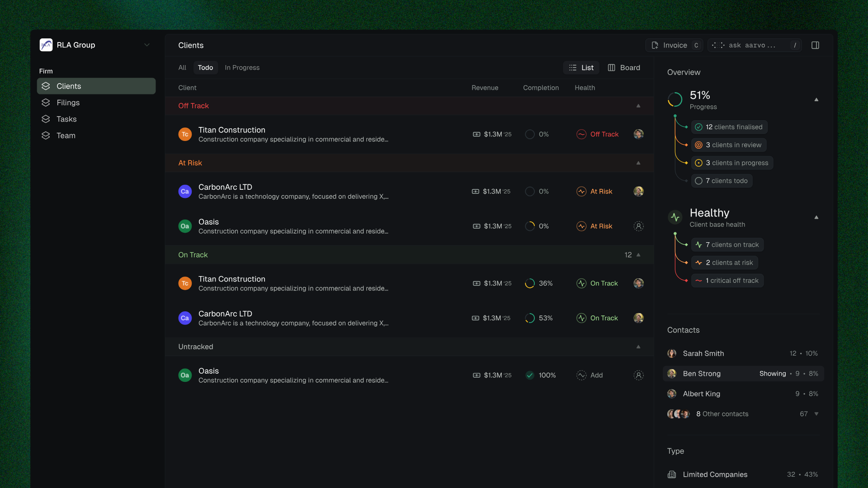Open the RLA Group workspace dropdown
868x488 pixels.
tap(146, 45)
